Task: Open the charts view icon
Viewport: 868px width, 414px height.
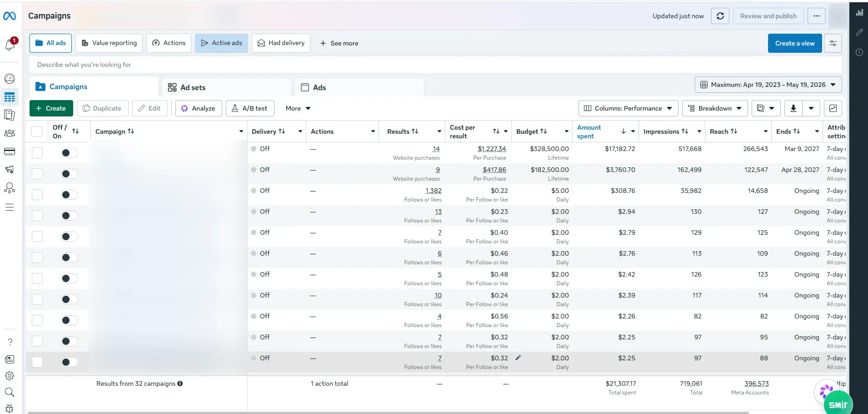Action: [833, 108]
